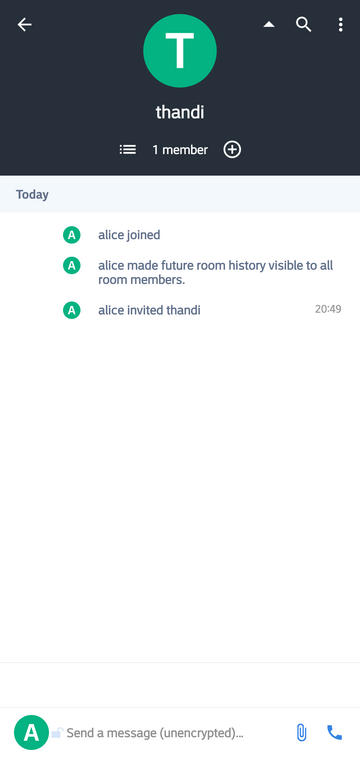The width and height of the screenshot is (360, 757).
Task: Open the 1 member list
Action: point(180,150)
